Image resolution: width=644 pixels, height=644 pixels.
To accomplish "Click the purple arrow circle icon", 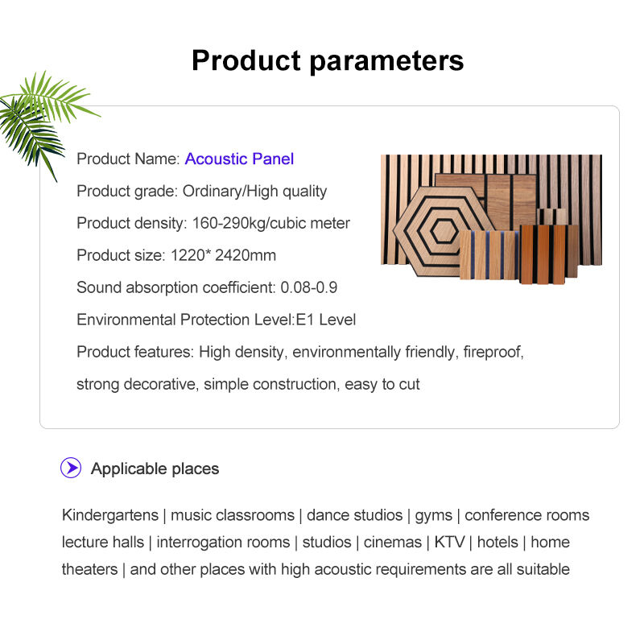I will click(72, 468).
